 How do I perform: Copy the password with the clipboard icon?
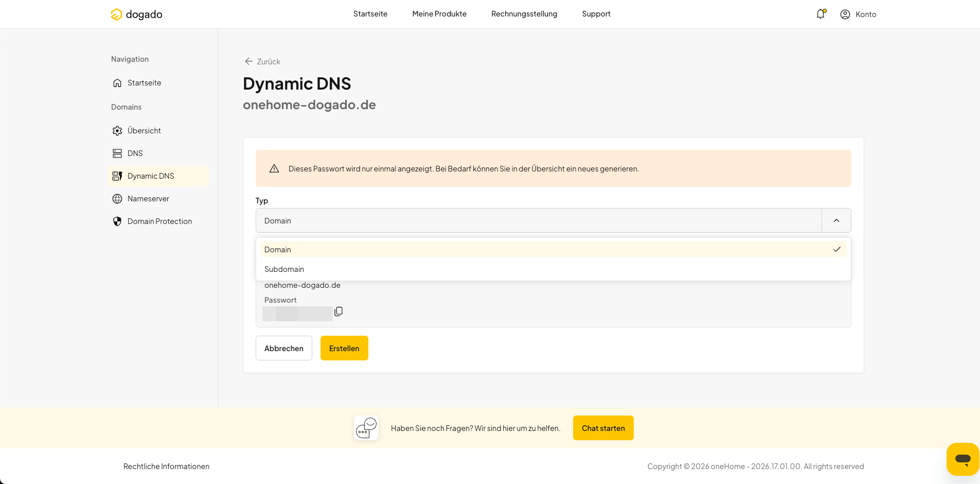click(338, 312)
